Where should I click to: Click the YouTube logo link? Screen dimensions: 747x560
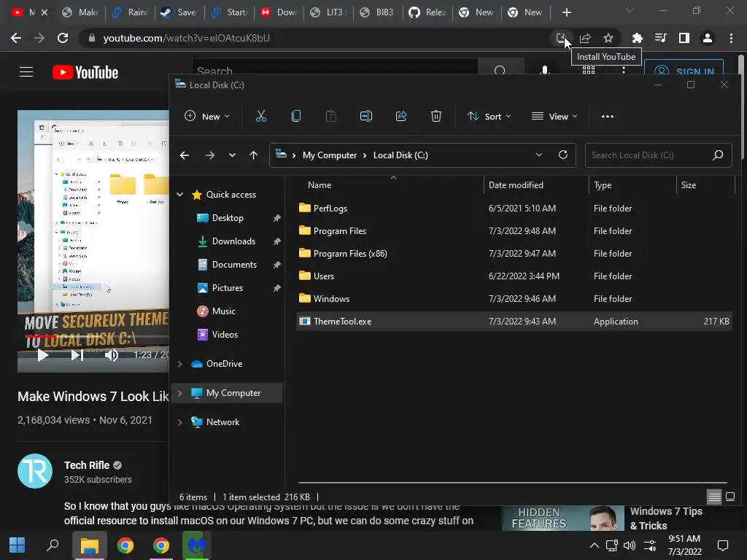(85, 72)
